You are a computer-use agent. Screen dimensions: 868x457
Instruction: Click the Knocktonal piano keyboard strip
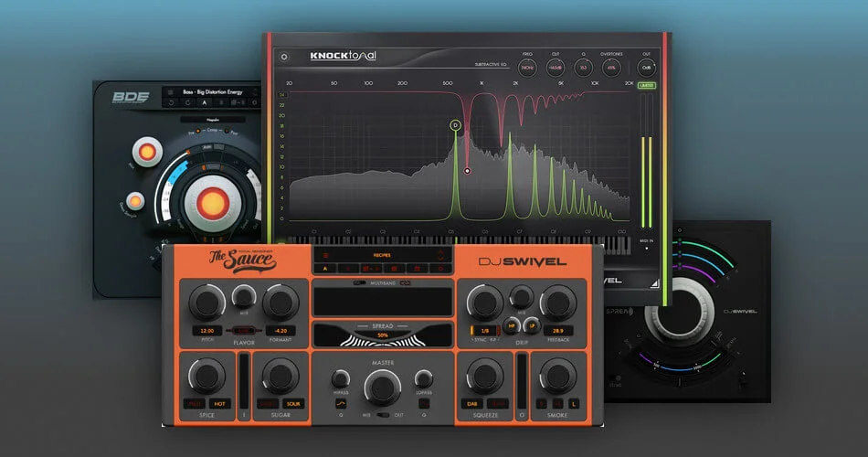coord(459,240)
